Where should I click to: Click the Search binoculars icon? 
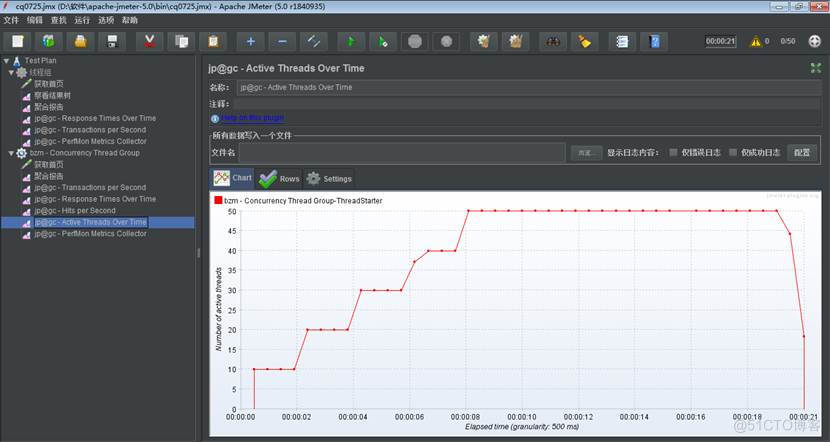tap(550, 41)
